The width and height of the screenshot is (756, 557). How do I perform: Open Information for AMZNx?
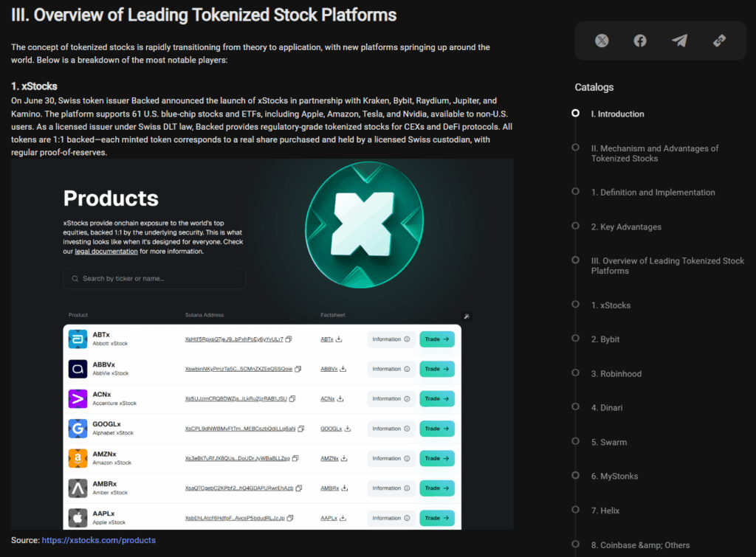coord(391,458)
